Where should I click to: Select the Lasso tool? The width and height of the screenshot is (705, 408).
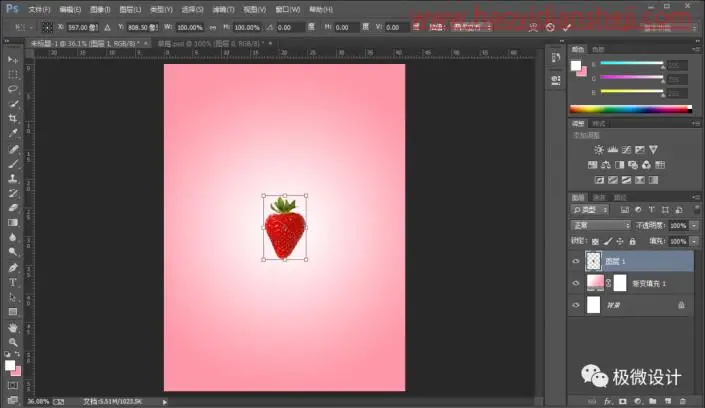click(x=13, y=89)
